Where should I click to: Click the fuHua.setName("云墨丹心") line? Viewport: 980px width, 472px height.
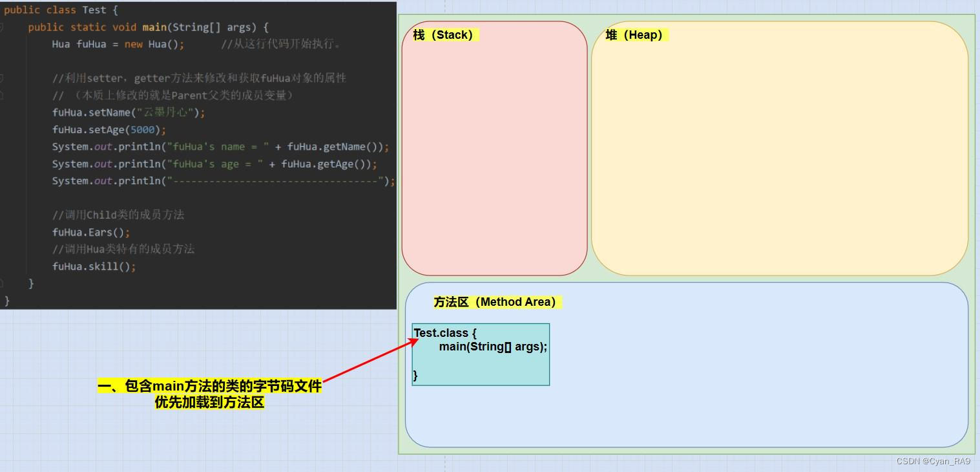coord(129,113)
